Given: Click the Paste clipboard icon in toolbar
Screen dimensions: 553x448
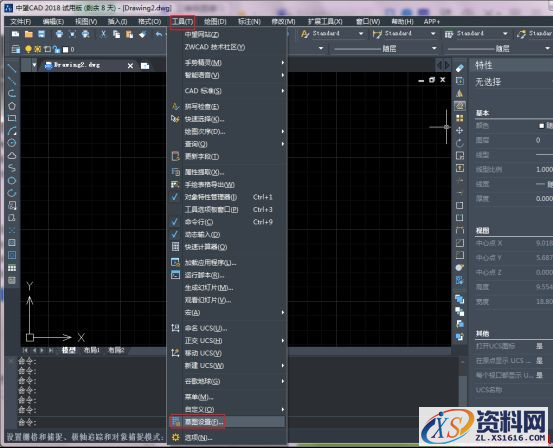Looking at the screenshot, I should [x=129, y=34].
